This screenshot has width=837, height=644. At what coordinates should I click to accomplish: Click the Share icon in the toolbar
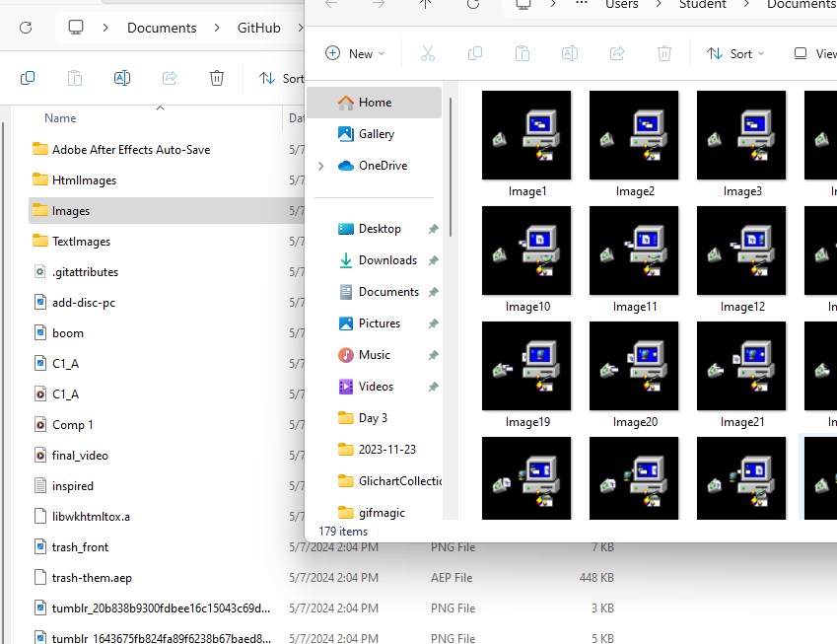click(x=616, y=53)
